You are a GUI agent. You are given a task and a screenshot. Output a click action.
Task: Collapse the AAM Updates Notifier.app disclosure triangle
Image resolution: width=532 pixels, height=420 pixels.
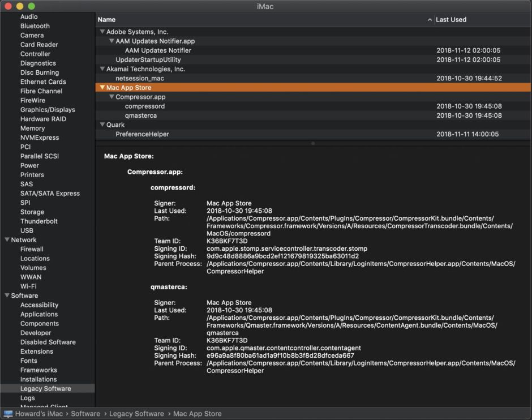pos(111,41)
